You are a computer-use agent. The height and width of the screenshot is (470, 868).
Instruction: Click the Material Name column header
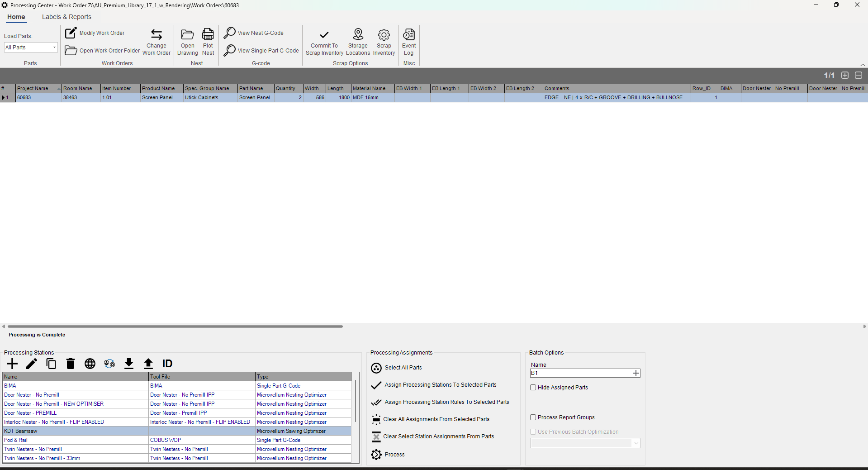pyautogui.click(x=373, y=88)
